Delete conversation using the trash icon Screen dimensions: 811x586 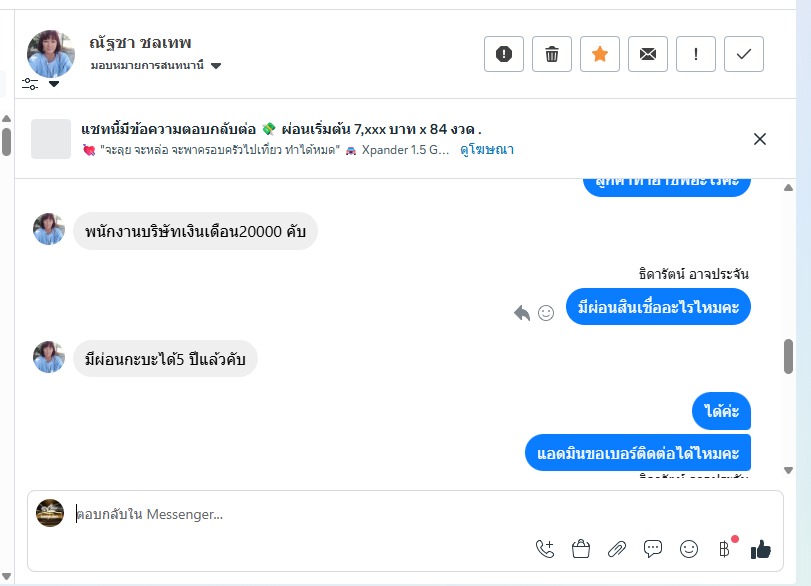coord(551,55)
